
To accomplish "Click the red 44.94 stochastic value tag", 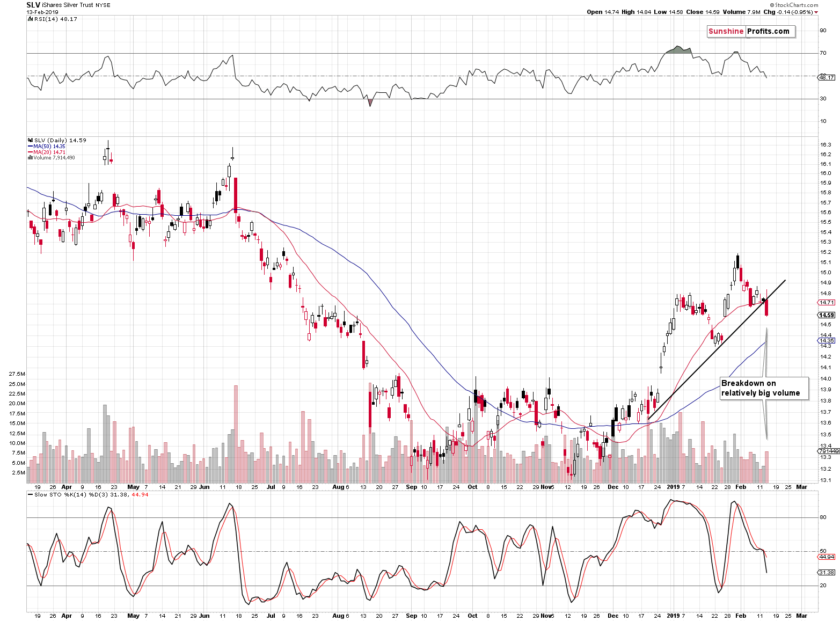I will (827, 557).
